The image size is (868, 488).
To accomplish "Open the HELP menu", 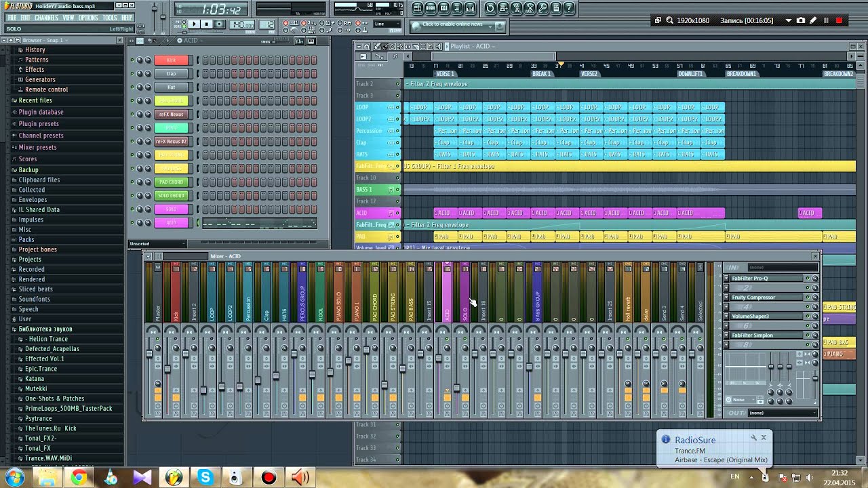I will click(127, 18).
